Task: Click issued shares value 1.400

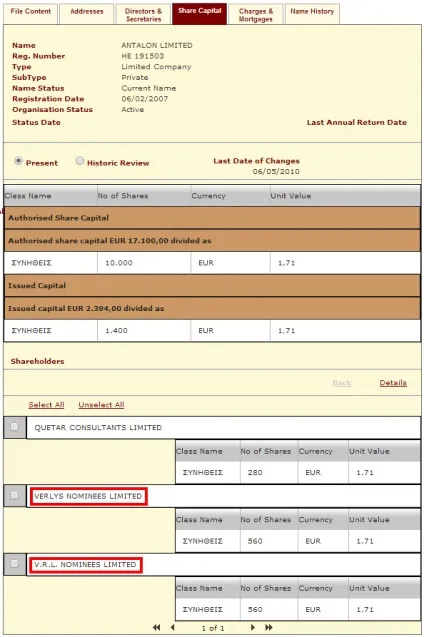Action: coord(117,331)
